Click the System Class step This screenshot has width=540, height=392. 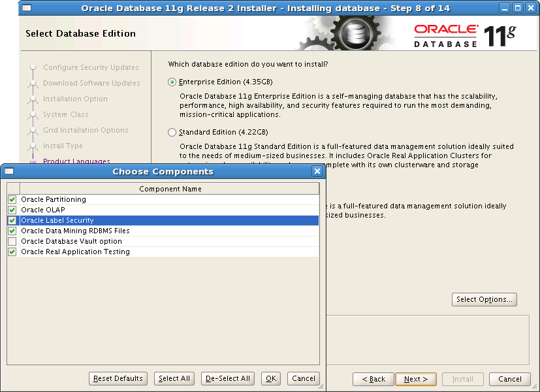pos(66,114)
